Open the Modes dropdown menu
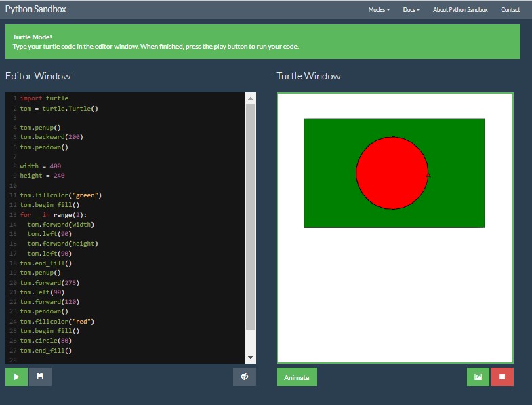Viewport: 532px width, 405px height. [379, 9]
